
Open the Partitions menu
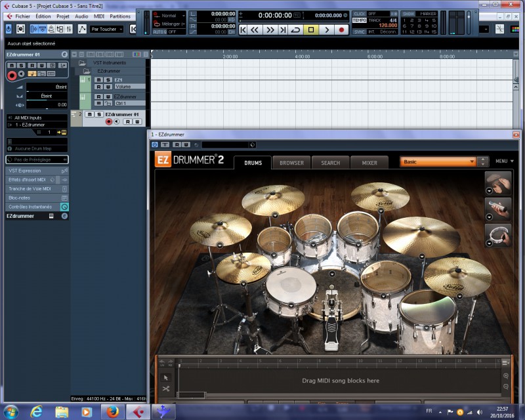click(x=120, y=16)
